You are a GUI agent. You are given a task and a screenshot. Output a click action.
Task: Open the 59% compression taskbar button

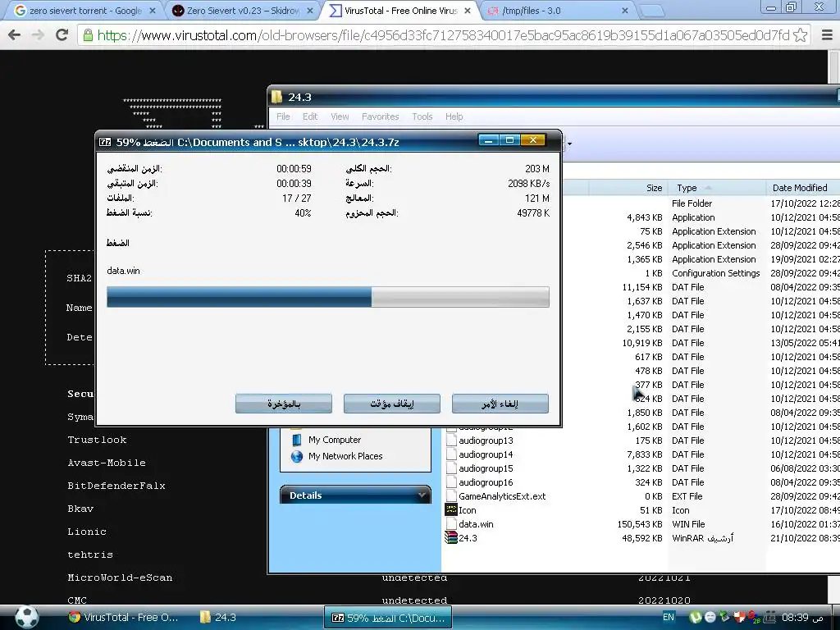point(388,617)
